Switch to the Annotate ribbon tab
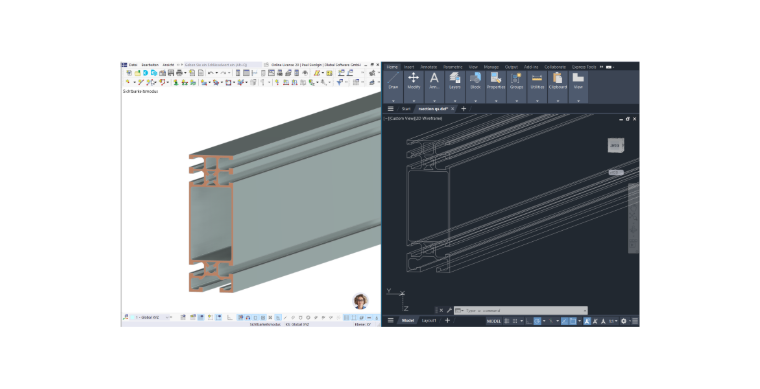 (x=428, y=67)
